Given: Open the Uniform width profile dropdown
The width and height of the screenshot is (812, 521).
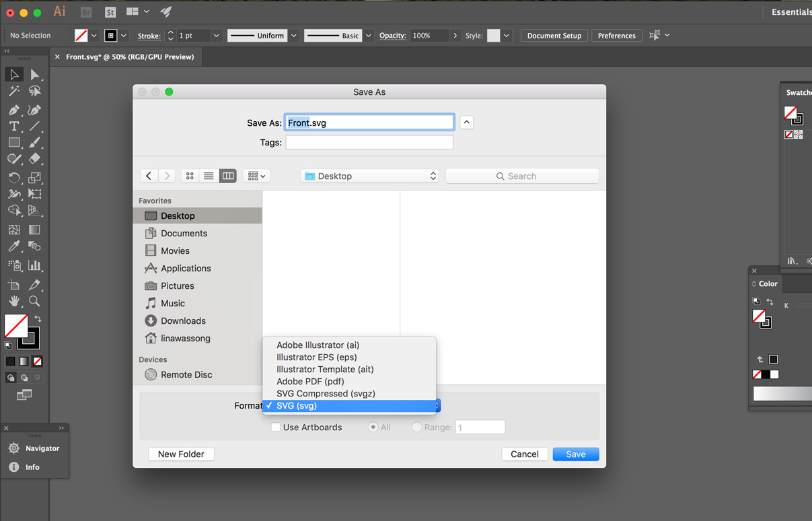Looking at the screenshot, I should click(x=294, y=36).
